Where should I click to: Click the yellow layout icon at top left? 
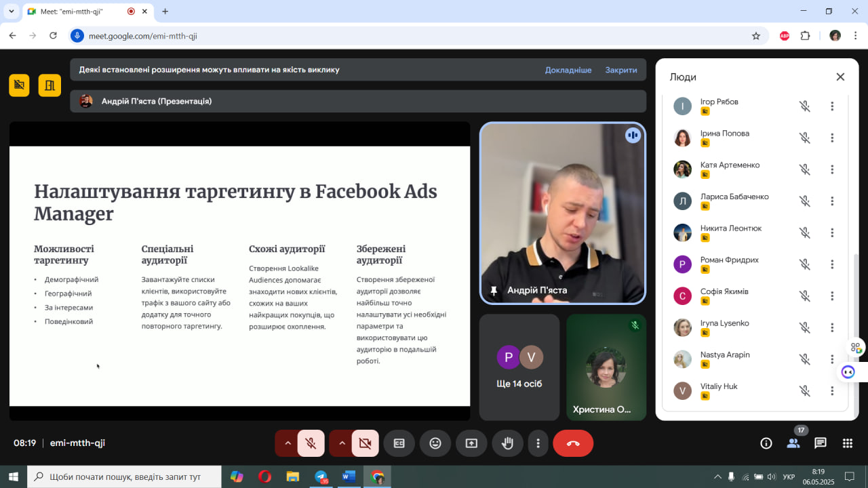(x=50, y=85)
